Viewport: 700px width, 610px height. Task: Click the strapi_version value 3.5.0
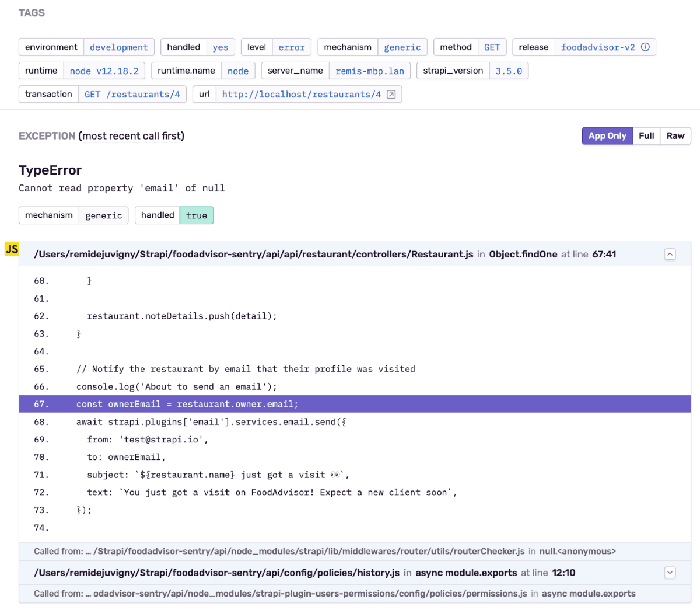(509, 71)
